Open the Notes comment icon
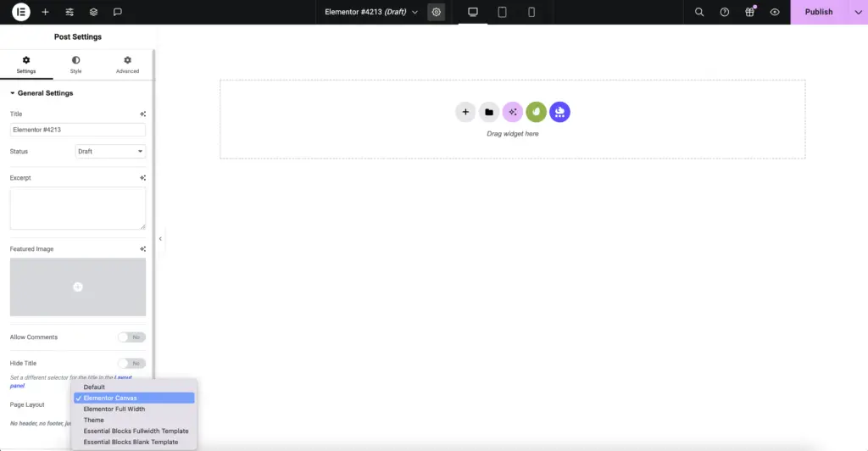The image size is (868, 451). coord(118,12)
